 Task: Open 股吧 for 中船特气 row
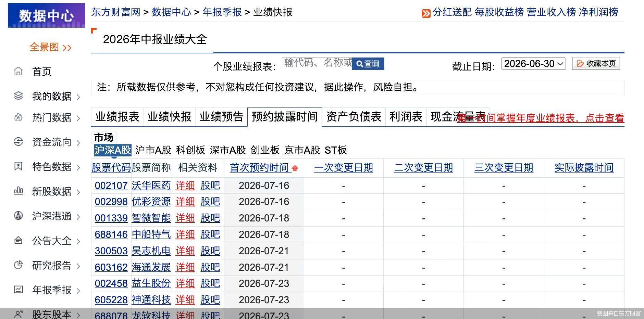pyautogui.click(x=210, y=234)
